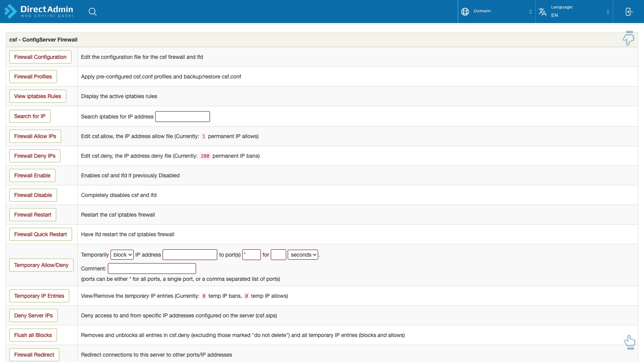Screen dimensions: 644x362
Task: Click the temp IP bans '0' count
Action: [204, 296]
